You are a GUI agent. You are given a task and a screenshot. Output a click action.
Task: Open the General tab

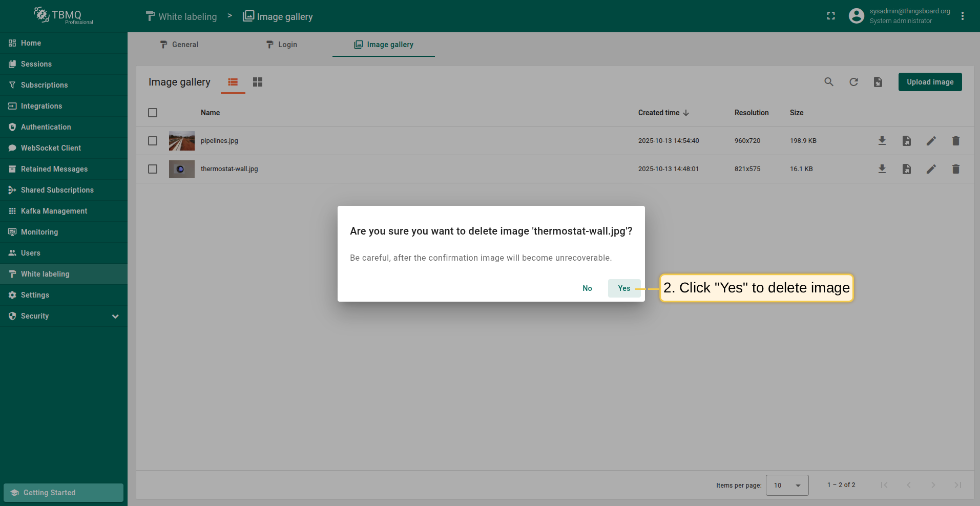(x=179, y=45)
